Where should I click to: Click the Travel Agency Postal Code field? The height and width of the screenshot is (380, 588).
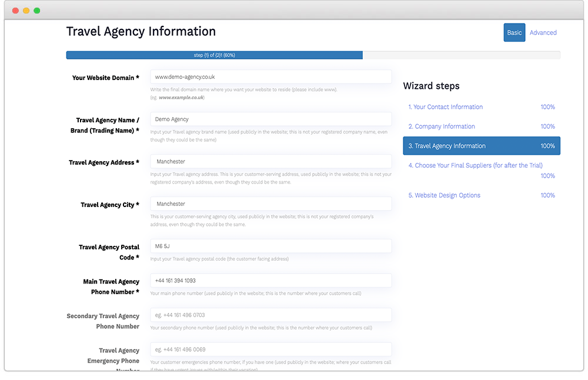click(x=270, y=246)
